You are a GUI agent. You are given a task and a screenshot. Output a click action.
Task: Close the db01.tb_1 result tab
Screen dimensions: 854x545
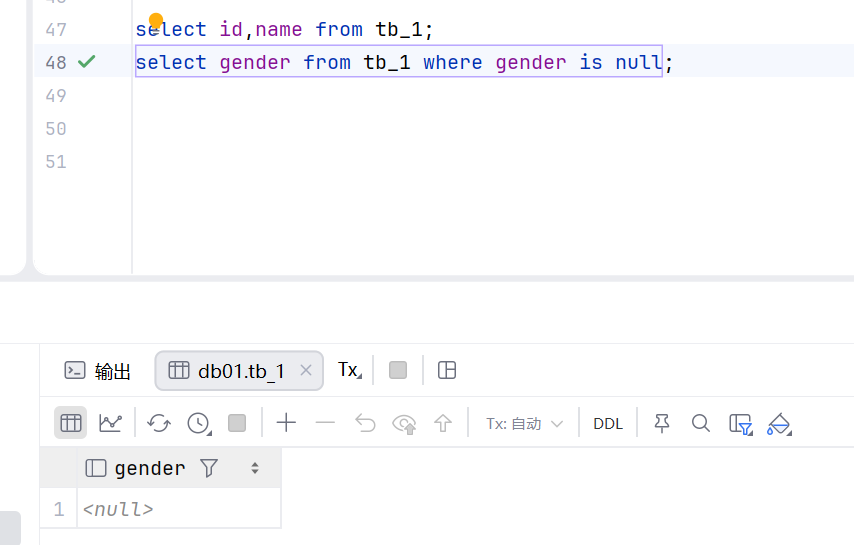(306, 370)
